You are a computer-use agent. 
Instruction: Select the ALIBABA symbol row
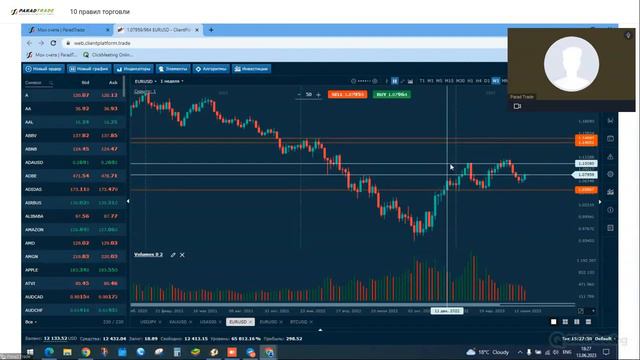73,216
